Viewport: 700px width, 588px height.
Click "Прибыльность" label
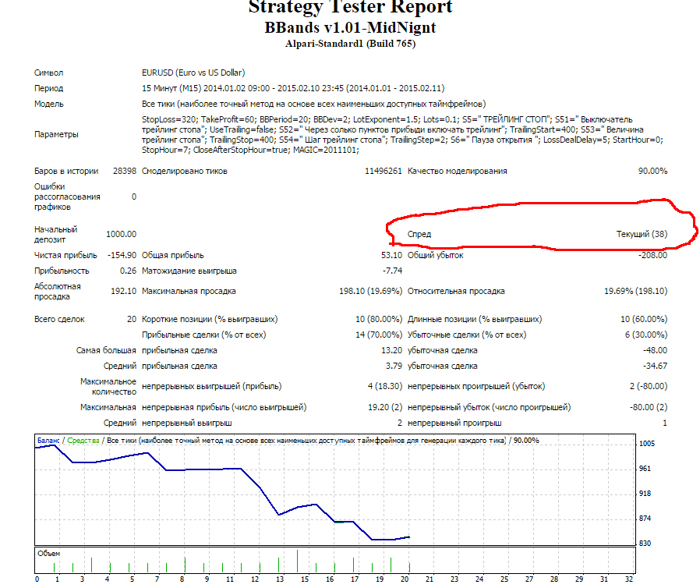click(x=62, y=271)
